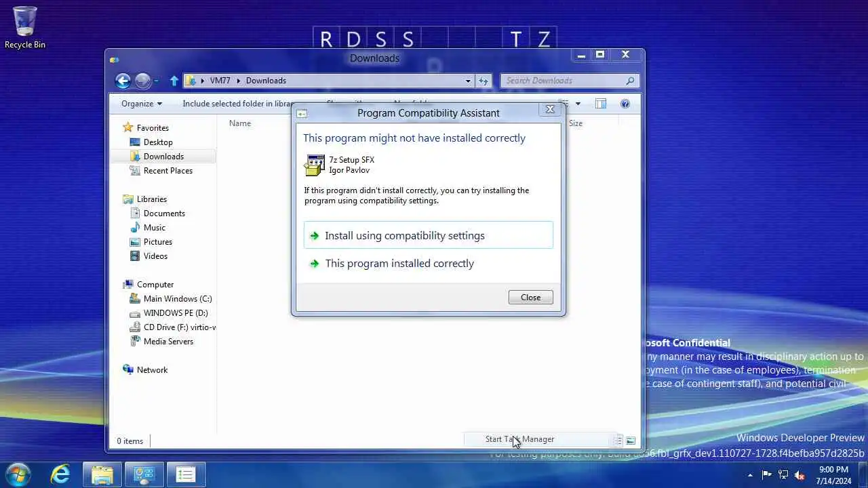Open WINDOWS PE (D:) drive
868x488 pixels.
(x=176, y=312)
